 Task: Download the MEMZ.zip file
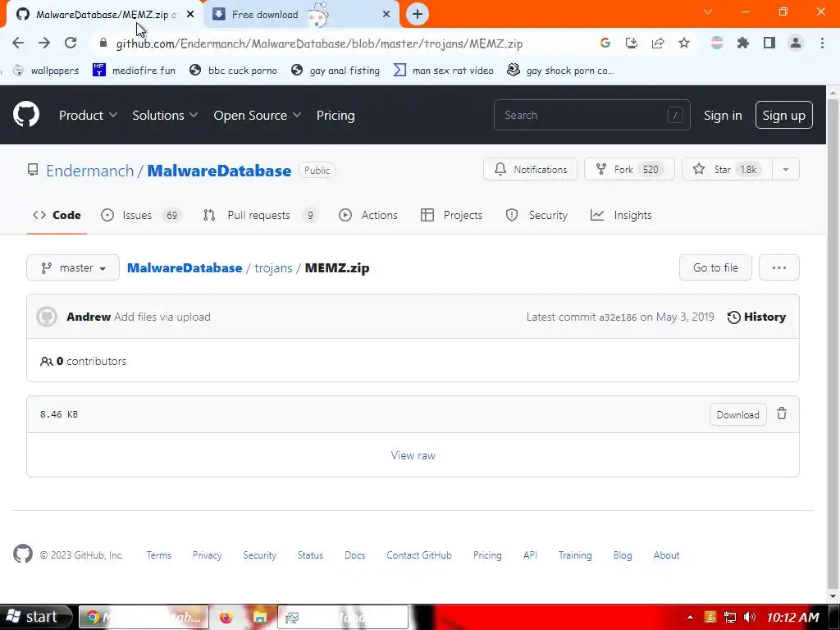pos(737,414)
